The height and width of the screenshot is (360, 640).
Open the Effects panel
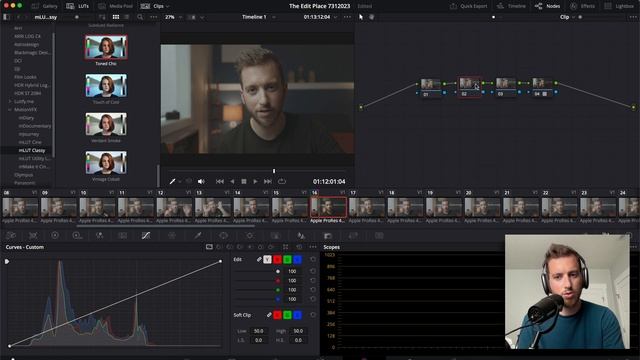(582, 6)
